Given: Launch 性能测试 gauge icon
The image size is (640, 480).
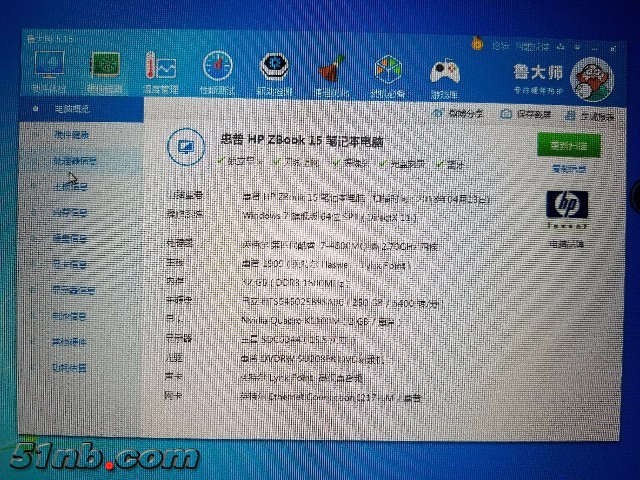Looking at the screenshot, I should 218,66.
